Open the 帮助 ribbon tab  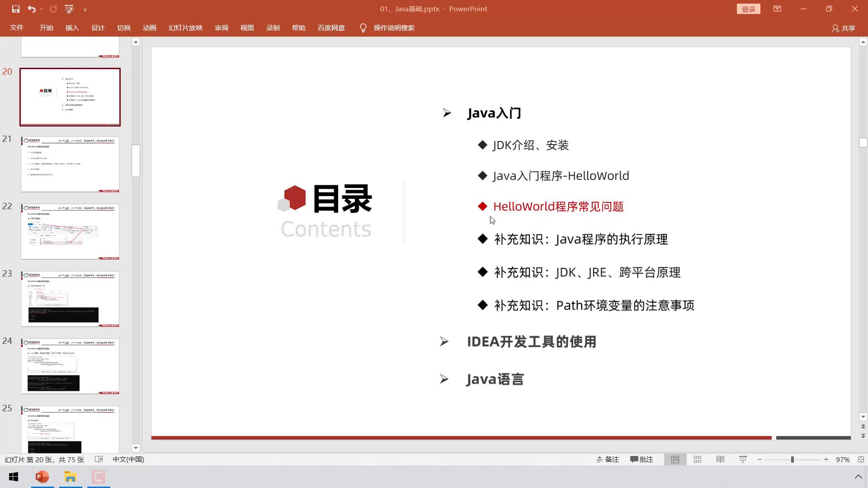coord(298,28)
